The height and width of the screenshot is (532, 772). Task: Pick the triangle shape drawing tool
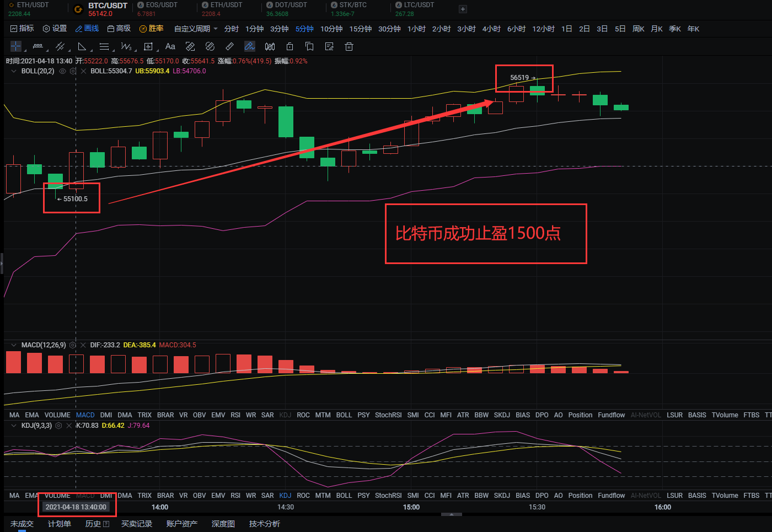(x=82, y=46)
